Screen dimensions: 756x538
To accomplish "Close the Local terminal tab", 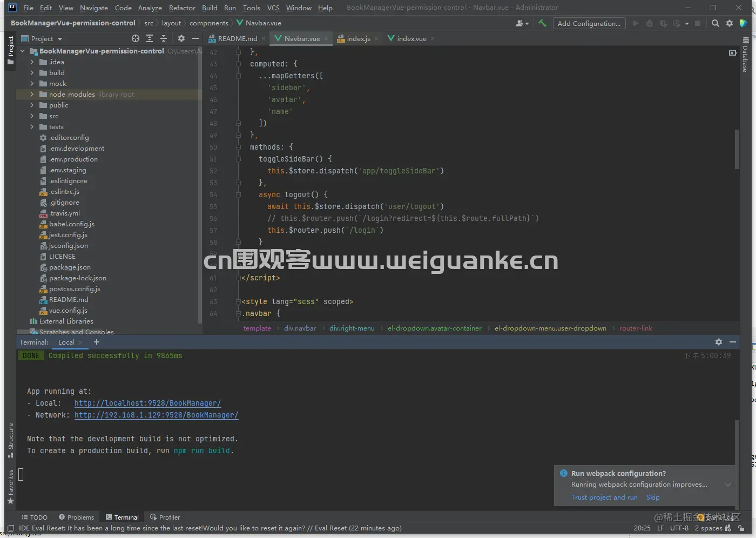I will coord(80,342).
